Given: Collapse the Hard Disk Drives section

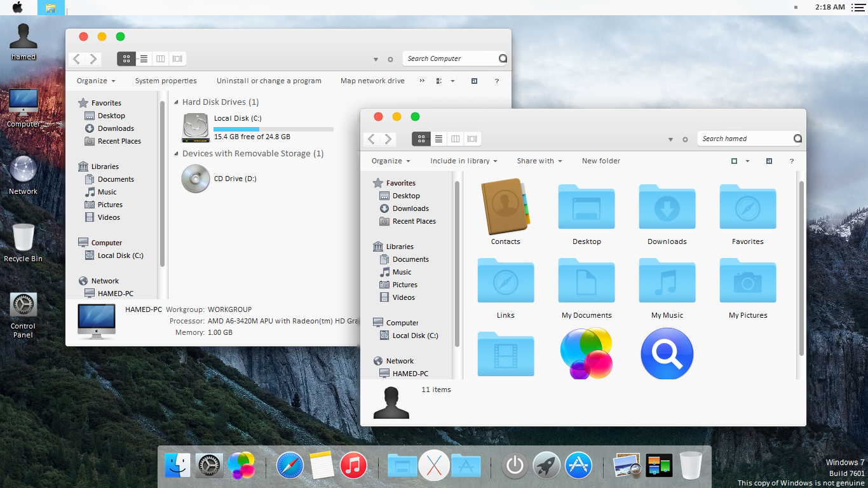Looking at the screenshot, I should (175, 102).
